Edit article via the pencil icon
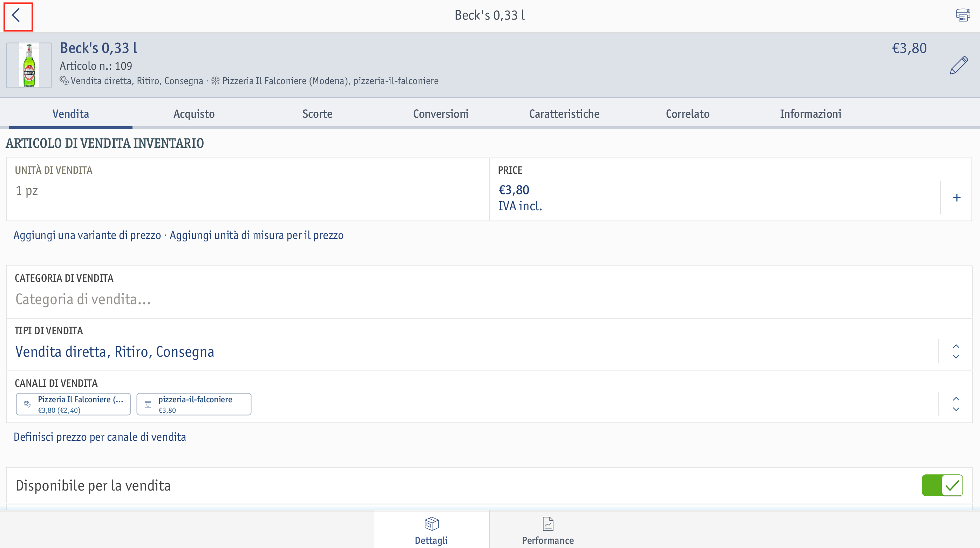980x548 pixels. coord(958,66)
